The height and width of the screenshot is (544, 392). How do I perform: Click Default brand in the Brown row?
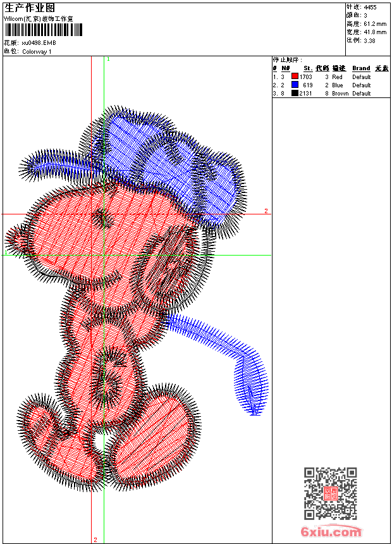[x=362, y=94]
